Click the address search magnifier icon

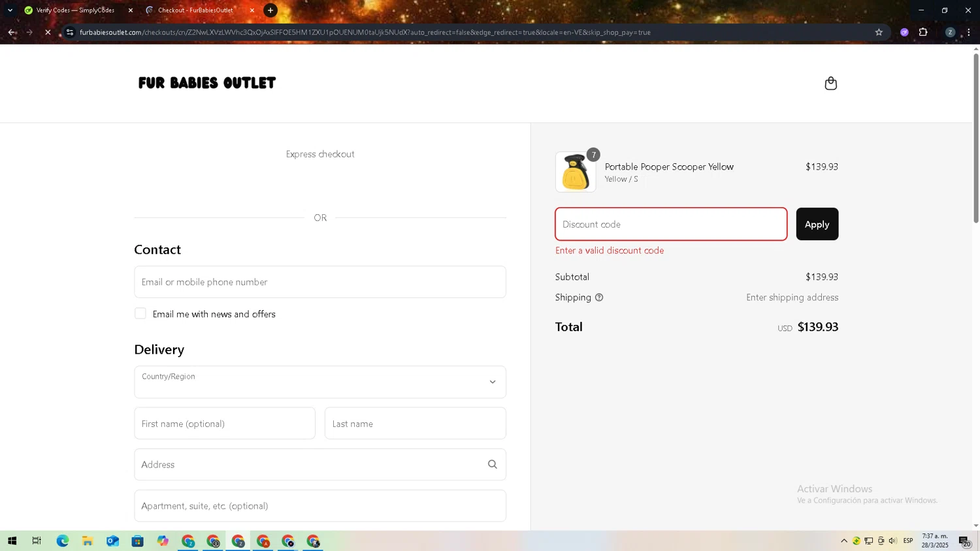[493, 464]
